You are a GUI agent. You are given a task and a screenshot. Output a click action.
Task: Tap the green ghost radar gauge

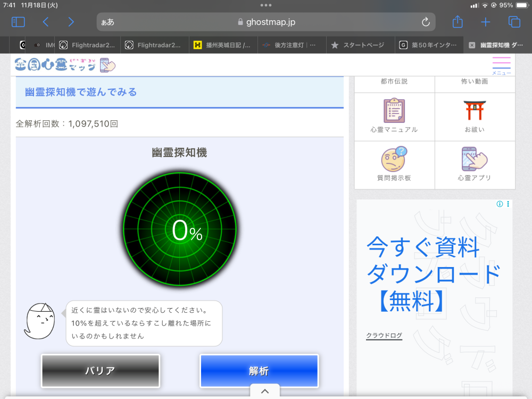click(x=180, y=230)
